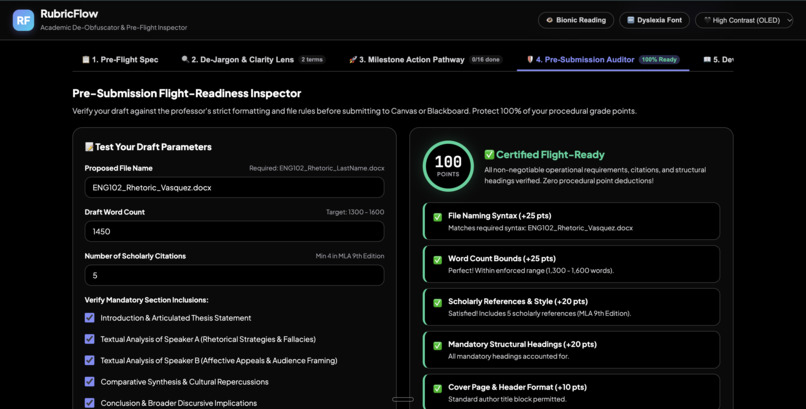The image size is (806, 409).
Task: Switch to the 1. Pre-Flight Spec tab
Action: pyautogui.click(x=120, y=60)
